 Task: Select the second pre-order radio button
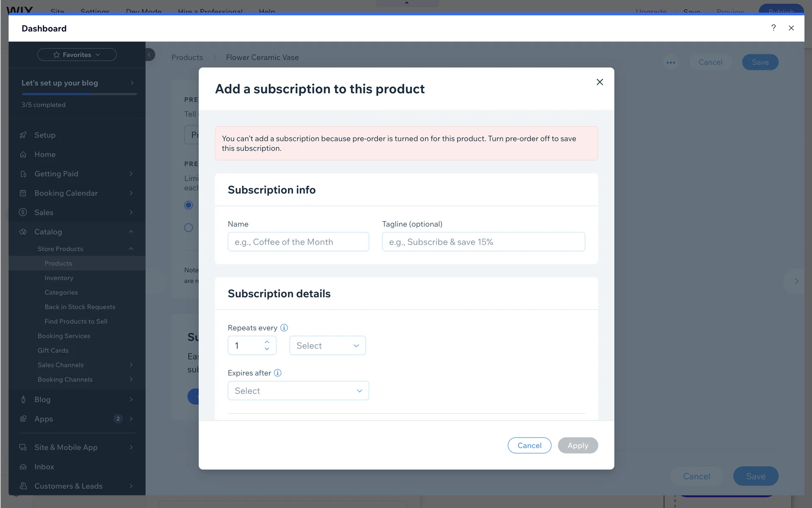click(x=189, y=228)
